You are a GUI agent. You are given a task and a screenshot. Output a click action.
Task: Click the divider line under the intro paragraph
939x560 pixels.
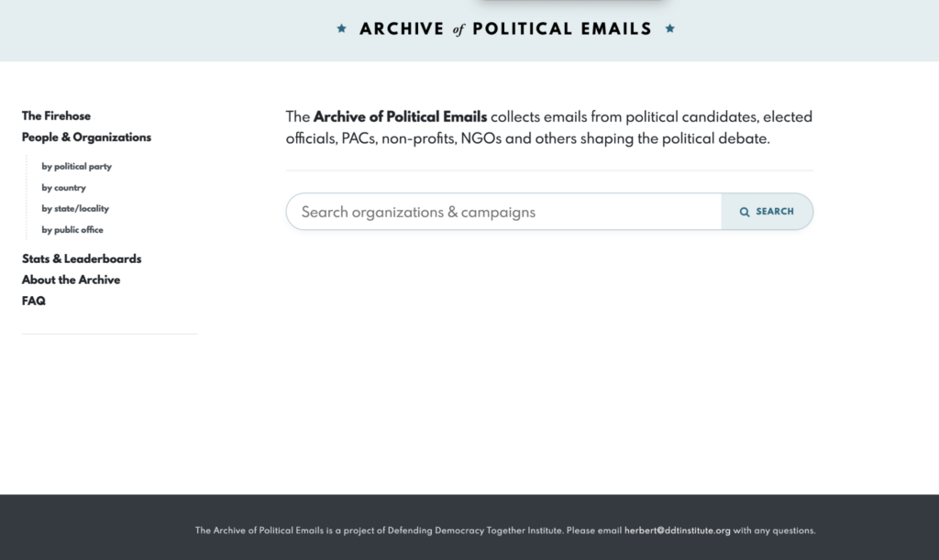pyautogui.click(x=549, y=170)
